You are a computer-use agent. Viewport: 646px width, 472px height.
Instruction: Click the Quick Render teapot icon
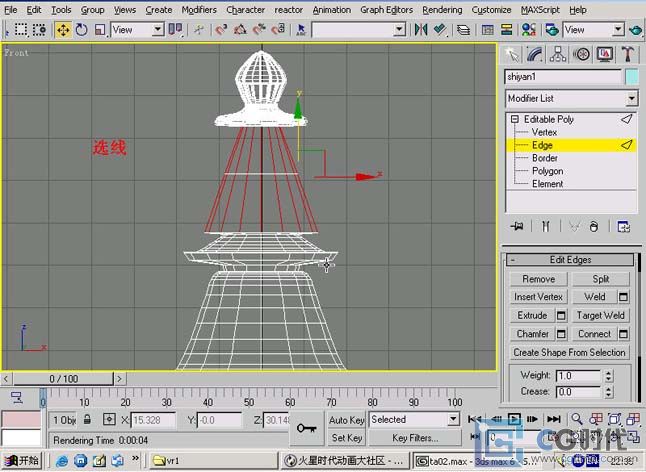pos(635,30)
